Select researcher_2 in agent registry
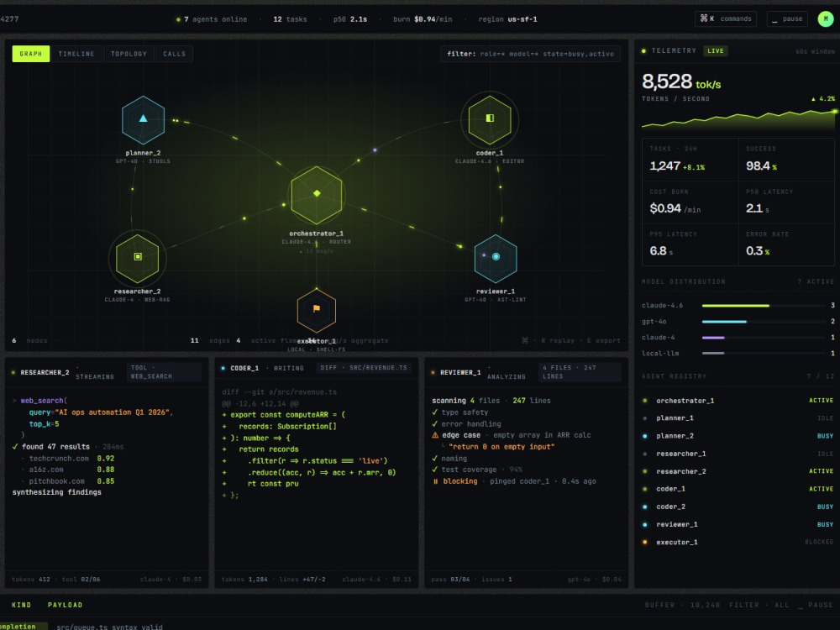This screenshot has height=630, width=840. 738,471
